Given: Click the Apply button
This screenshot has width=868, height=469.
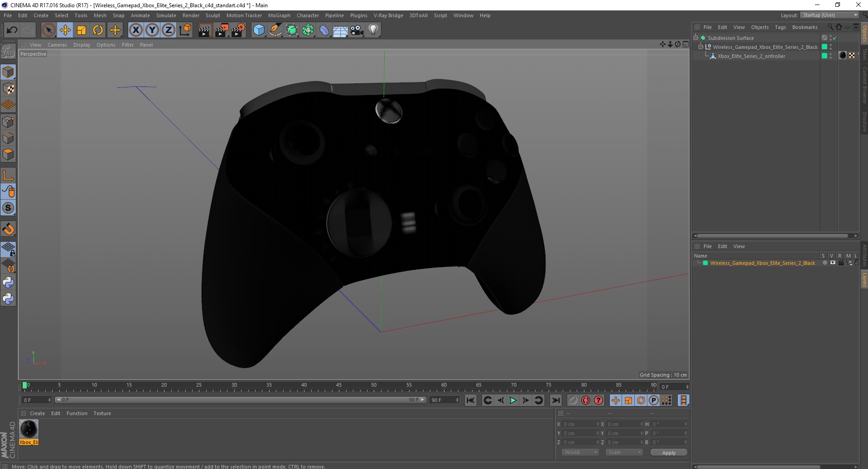Looking at the screenshot, I should (669, 452).
